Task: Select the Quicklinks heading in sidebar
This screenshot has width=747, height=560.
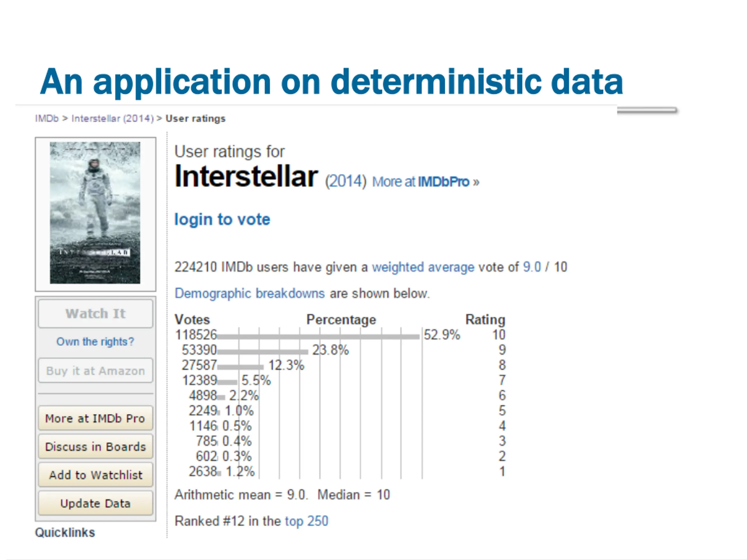Action: tap(65, 532)
